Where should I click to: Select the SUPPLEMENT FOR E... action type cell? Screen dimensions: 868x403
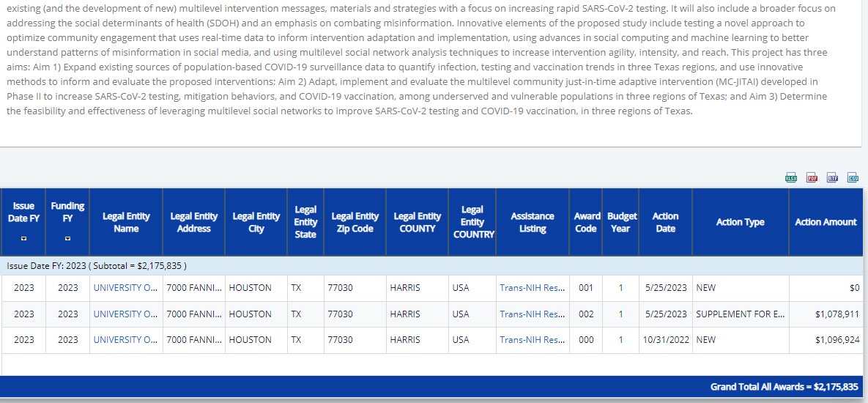click(740, 314)
